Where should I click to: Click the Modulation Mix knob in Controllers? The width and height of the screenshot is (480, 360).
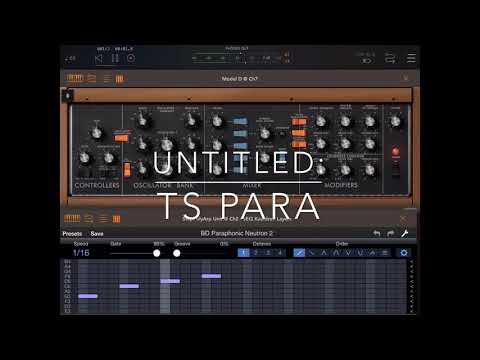click(x=108, y=157)
